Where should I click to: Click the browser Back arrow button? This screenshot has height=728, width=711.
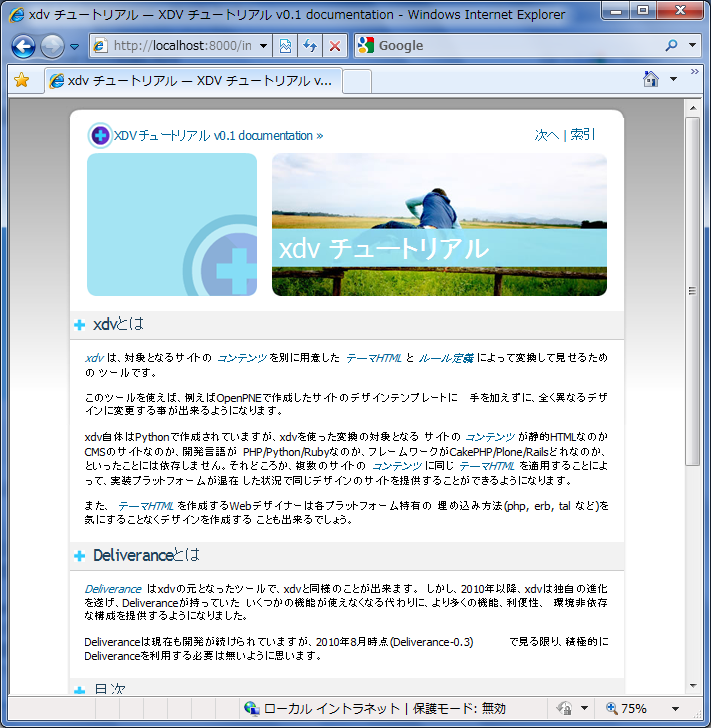[x=23, y=46]
